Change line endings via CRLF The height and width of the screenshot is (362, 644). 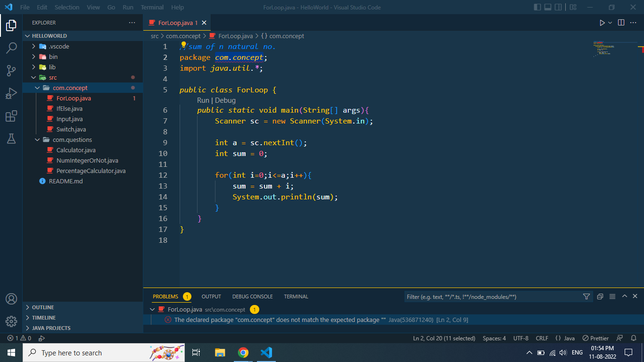click(542, 338)
